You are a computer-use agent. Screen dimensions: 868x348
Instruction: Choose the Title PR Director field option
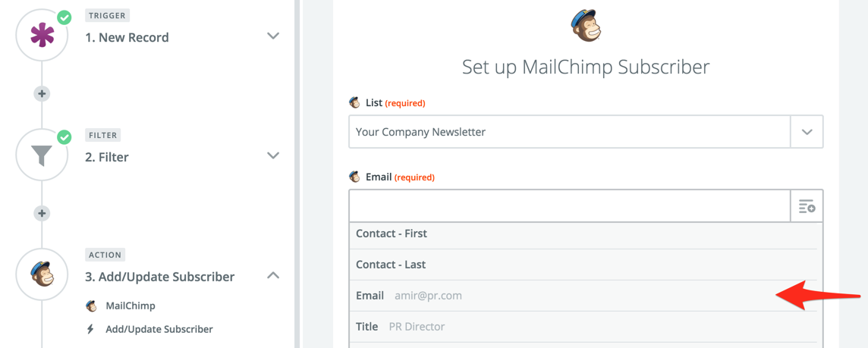[x=401, y=327]
